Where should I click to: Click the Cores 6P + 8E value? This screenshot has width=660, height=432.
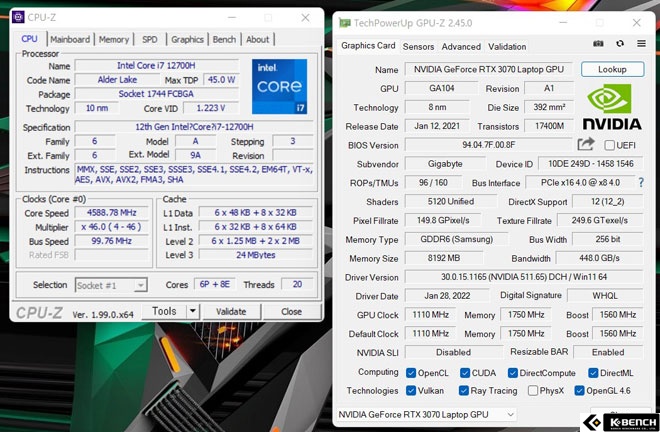click(215, 285)
